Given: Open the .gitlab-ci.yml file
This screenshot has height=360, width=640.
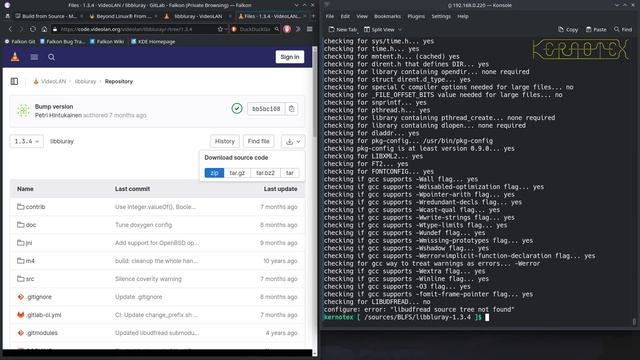Looking at the screenshot, I should click(x=43, y=315).
